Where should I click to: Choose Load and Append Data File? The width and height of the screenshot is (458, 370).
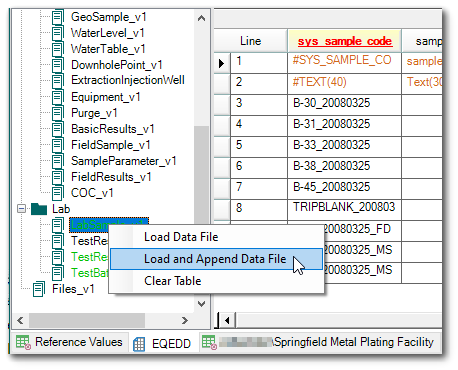point(217,259)
